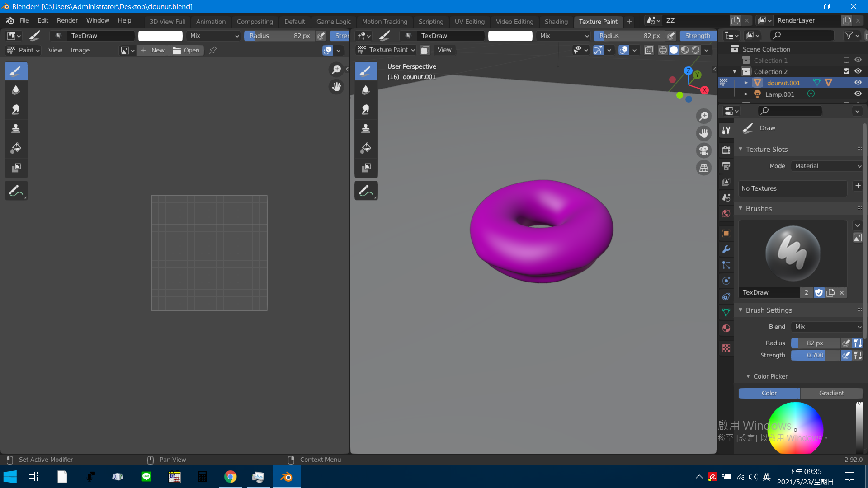
Task: Select the Smear tool in the 3D viewport
Action: pyautogui.click(x=366, y=109)
